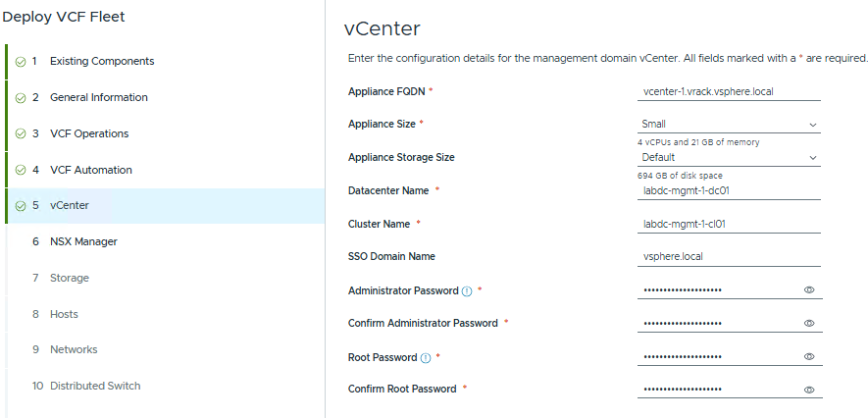
Task: Click green checkmark beside Existing Components step
Action: (x=21, y=62)
